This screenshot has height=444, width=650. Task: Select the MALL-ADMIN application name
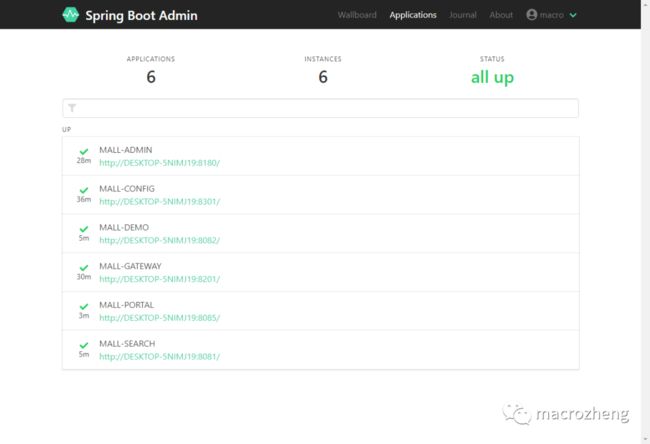[x=126, y=150]
